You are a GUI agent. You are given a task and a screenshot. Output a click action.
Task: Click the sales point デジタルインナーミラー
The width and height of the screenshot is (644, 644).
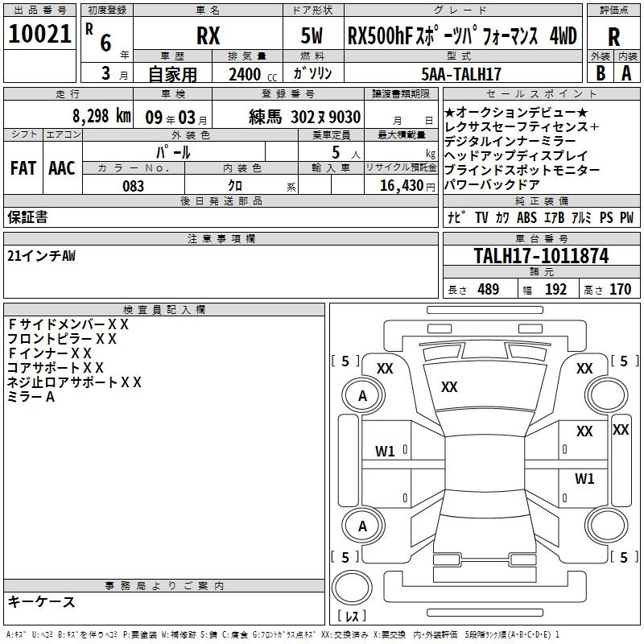click(x=510, y=141)
